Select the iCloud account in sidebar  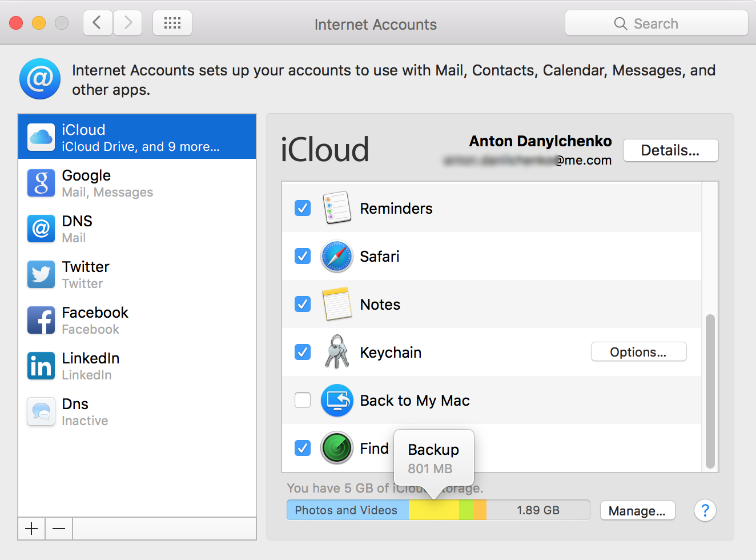click(137, 137)
